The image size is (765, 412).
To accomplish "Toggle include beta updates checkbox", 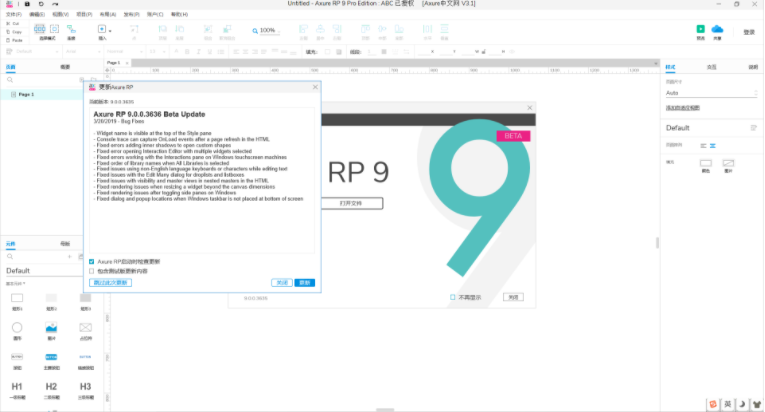I will pos(92,271).
